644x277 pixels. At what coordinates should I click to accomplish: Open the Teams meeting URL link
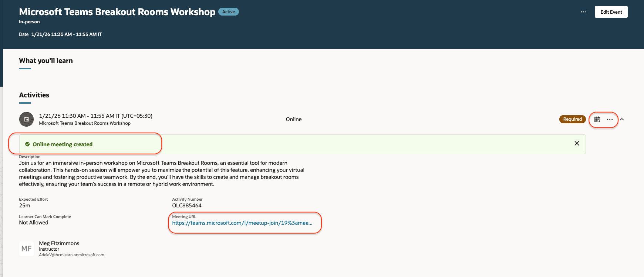[x=242, y=223]
